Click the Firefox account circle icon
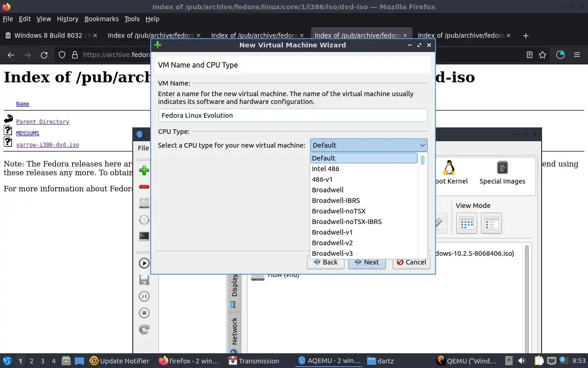Image resolution: width=588 pixels, height=368 pixels. tap(560, 55)
